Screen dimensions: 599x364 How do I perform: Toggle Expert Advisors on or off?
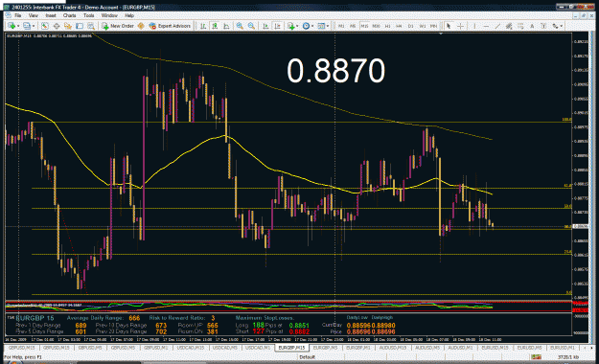pyautogui.click(x=170, y=26)
